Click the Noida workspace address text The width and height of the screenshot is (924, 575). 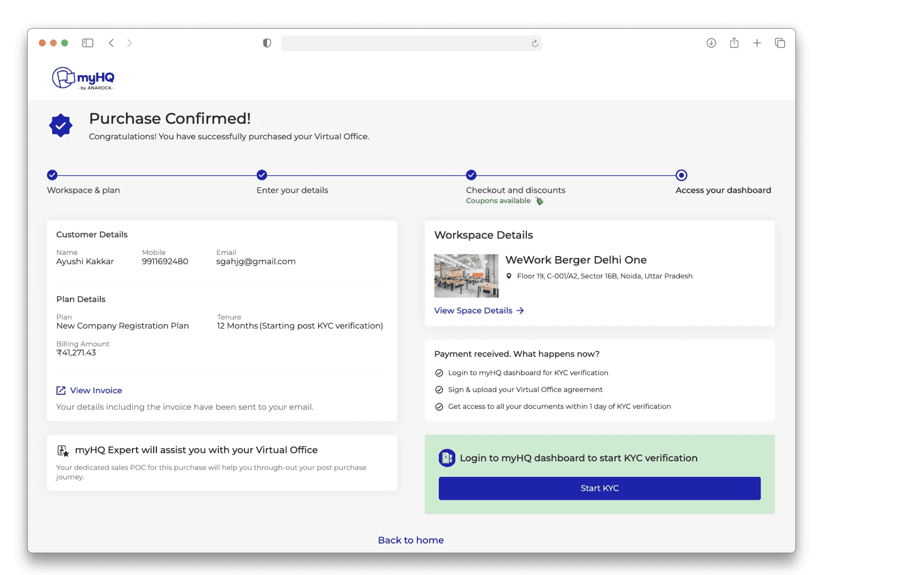click(x=604, y=276)
